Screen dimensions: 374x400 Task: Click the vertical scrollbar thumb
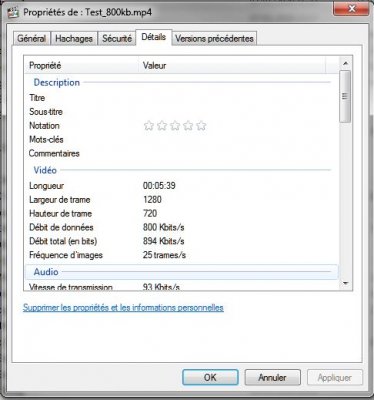(x=345, y=96)
